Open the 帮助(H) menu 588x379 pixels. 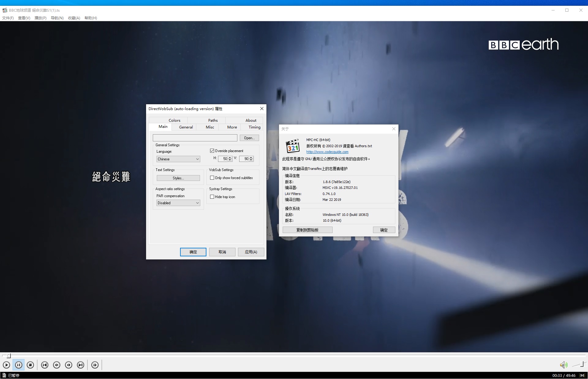(x=91, y=18)
